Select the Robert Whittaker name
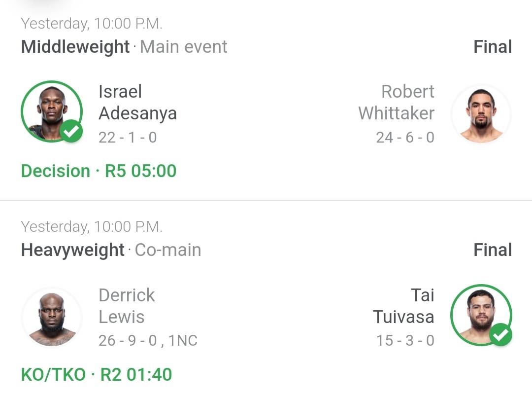 (x=396, y=102)
